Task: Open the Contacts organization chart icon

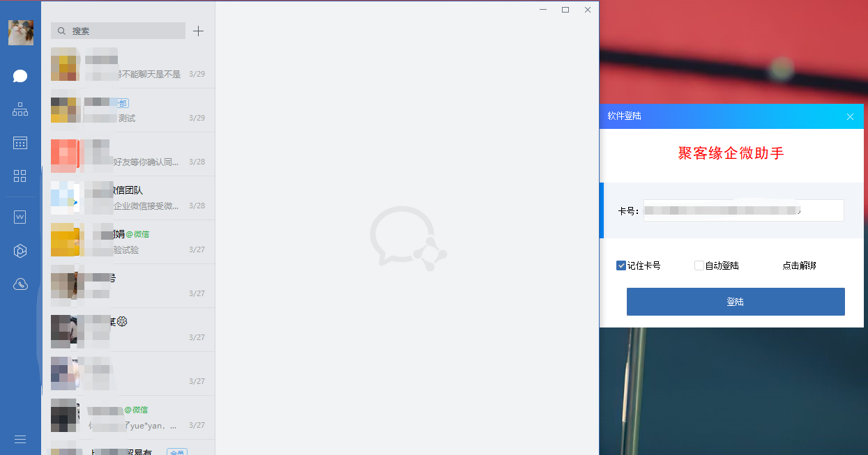Action: pos(20,109)
